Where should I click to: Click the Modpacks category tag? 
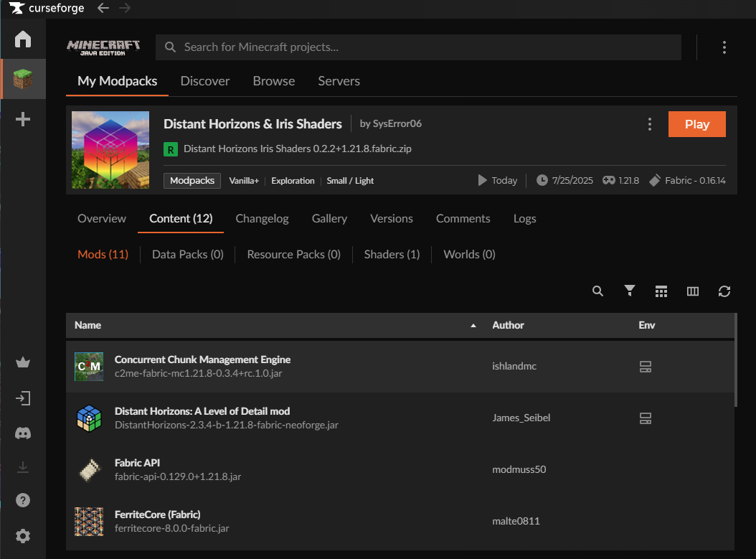tap(192, 180)
